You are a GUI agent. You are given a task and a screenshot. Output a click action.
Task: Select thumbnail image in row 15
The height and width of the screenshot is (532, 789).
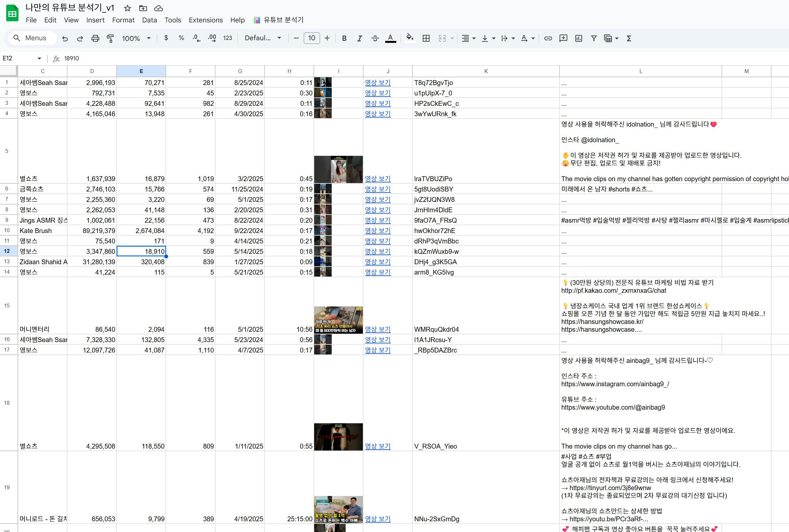(x=338, y=320)
